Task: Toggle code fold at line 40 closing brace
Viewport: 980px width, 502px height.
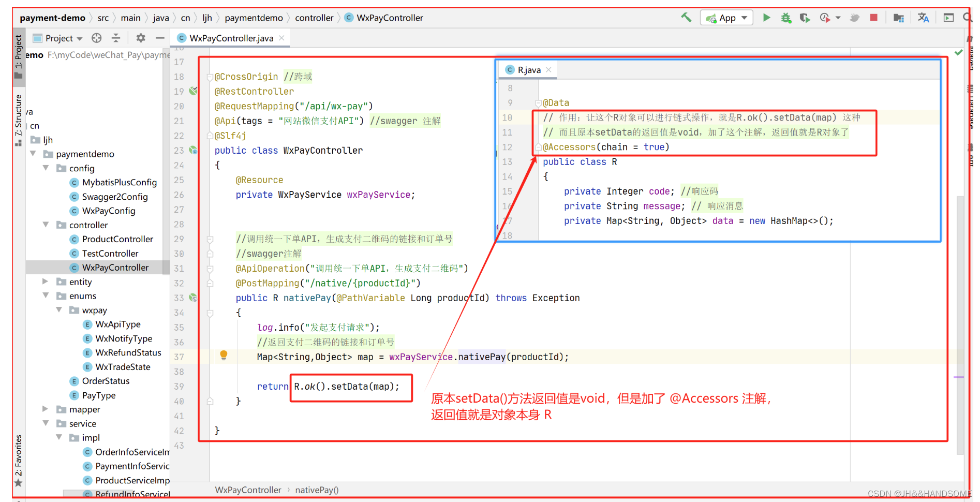Action: click(x=210, y=401)
